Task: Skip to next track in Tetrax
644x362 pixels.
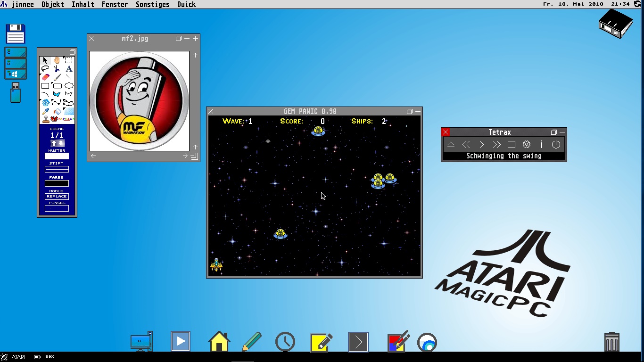Action: (x=496, y=145)
